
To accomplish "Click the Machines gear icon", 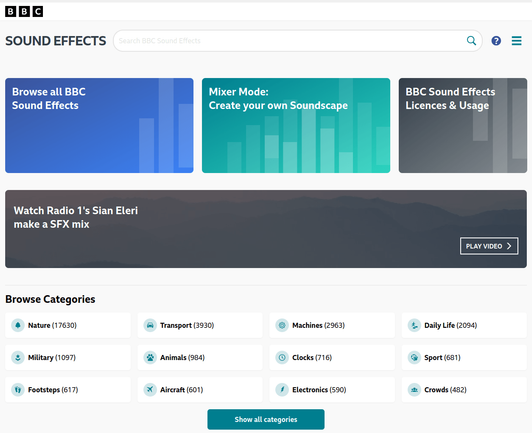I will [x=282, y=325].
